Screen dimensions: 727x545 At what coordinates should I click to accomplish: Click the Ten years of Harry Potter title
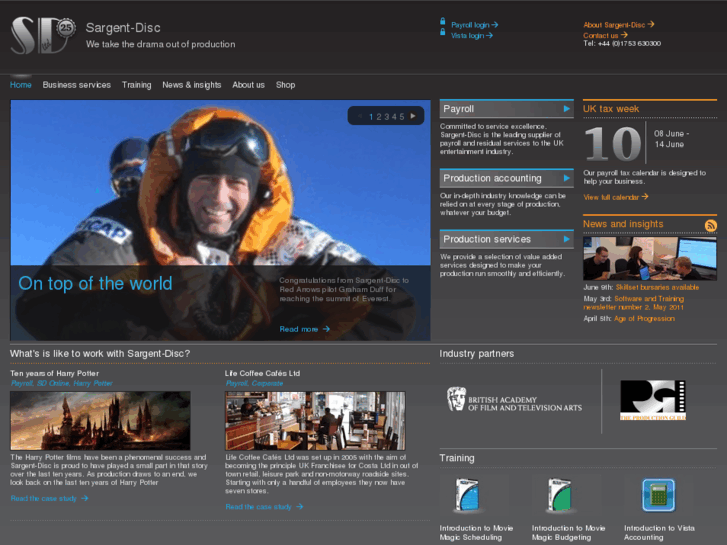click(x=55, y=373)
